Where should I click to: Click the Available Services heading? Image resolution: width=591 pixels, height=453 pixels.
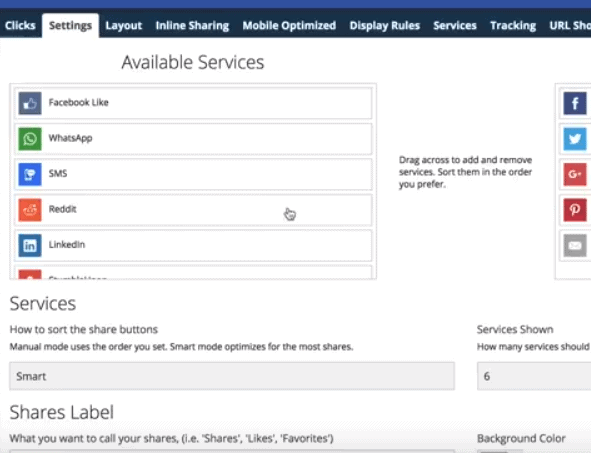pyautogui.click(x=193, y=62)
